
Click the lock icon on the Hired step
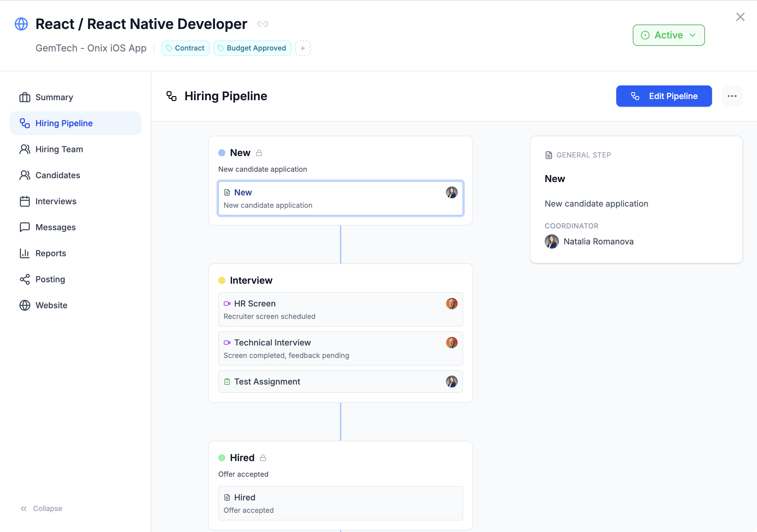pyautogui.click(x=263, y=458)
